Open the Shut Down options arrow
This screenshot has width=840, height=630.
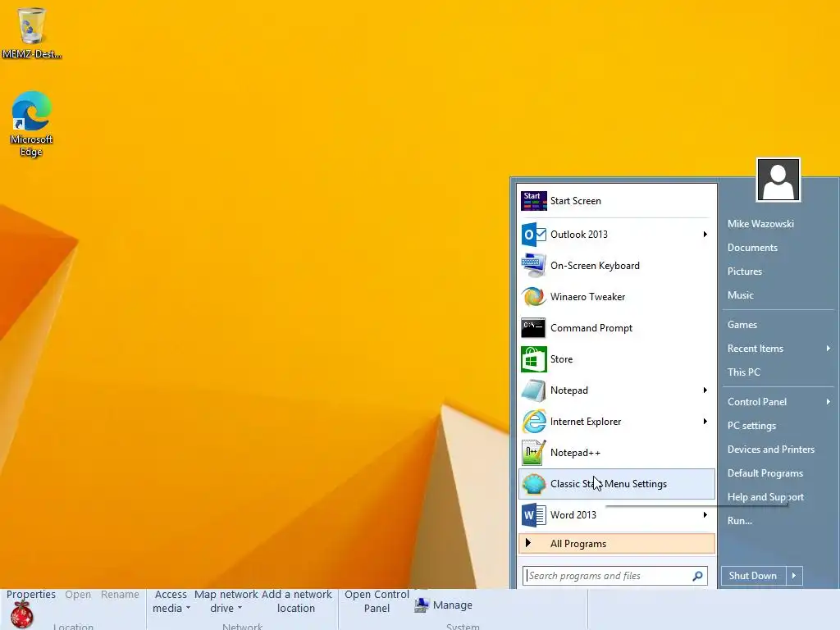(794, 576)
